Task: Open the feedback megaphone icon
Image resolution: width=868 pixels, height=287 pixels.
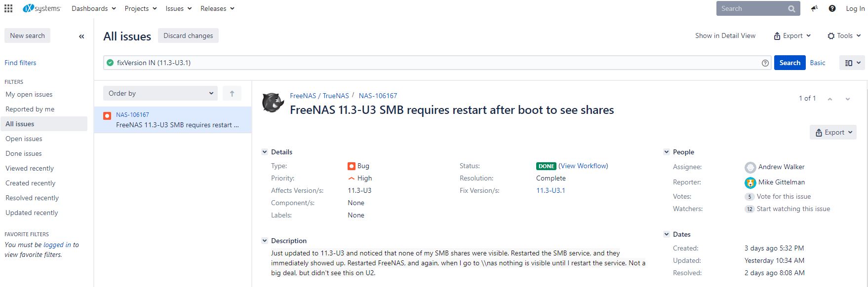Action: (x=814, y=8)
